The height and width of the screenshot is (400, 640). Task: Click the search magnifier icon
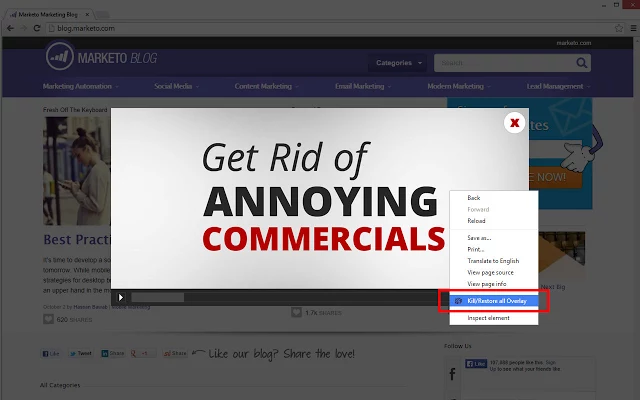[582, 63]
